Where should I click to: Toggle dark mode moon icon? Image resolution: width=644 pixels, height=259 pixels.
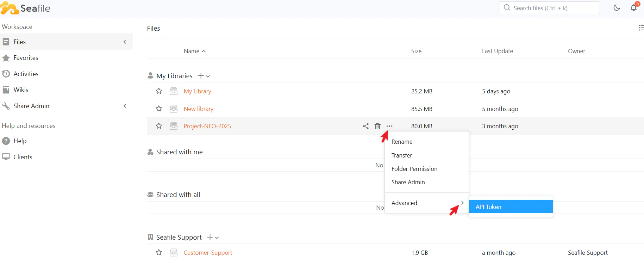click(617, 8)
